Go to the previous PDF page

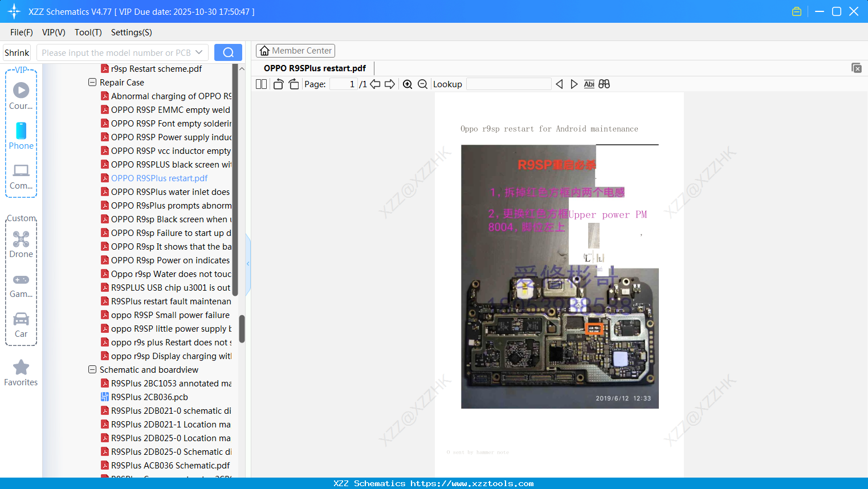[375, 84]
